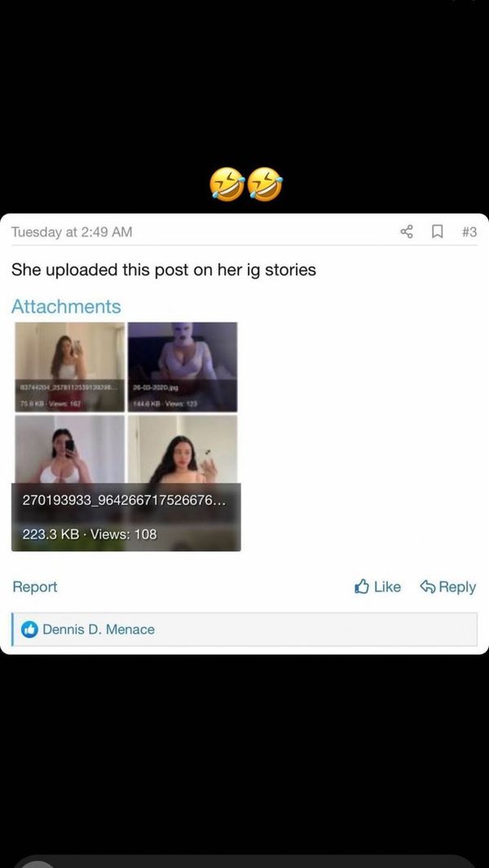Open Dennis D. Menace's profile
Viewport: 489px width, 868px height.
tap(99, 629)
